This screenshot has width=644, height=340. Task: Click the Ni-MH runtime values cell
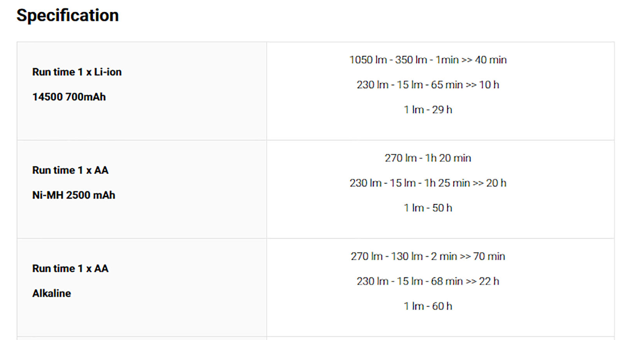point(440,190)
